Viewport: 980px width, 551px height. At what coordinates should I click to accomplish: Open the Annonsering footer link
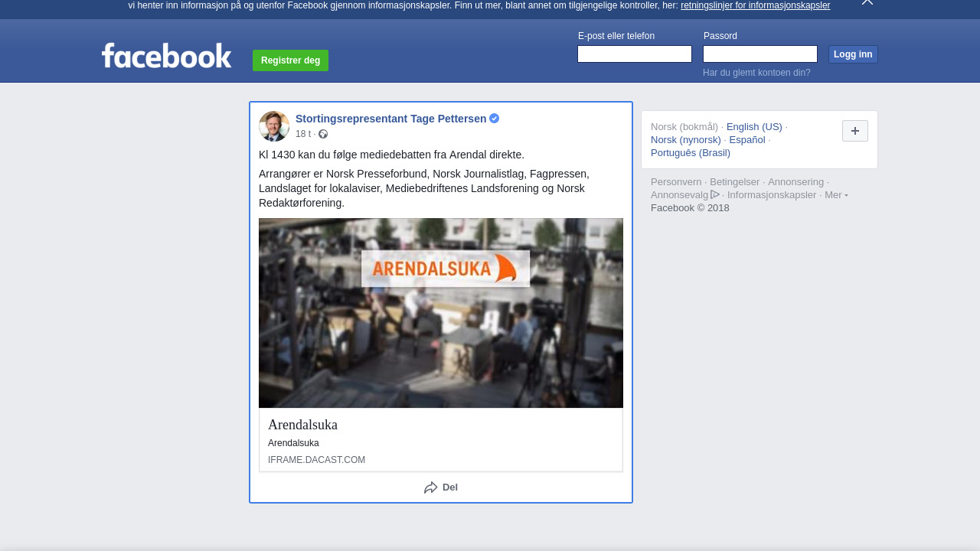[795, 182]
